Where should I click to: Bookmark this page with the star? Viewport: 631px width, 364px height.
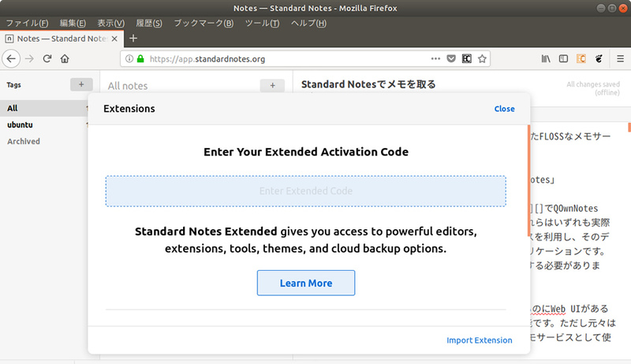click(x=482, y=58)
